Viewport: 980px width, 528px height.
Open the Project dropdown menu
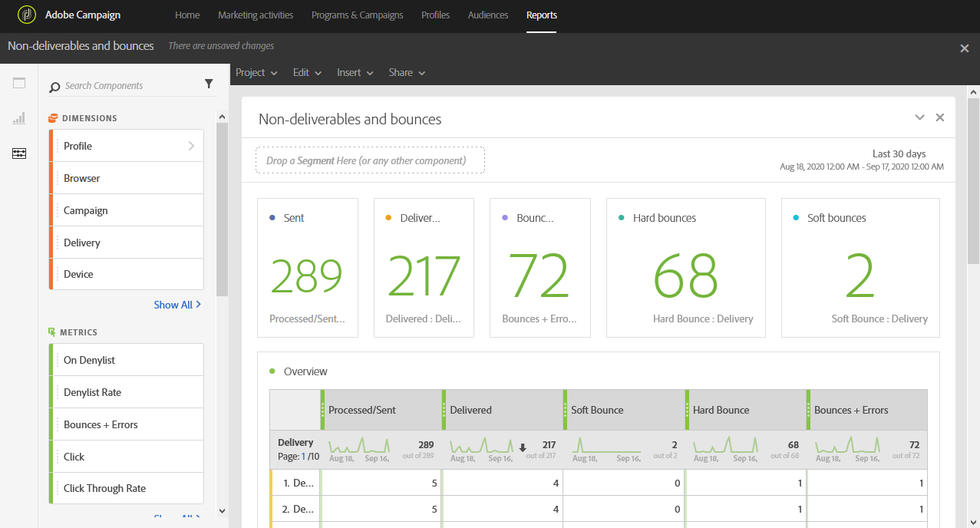click(x=256, y=73)
